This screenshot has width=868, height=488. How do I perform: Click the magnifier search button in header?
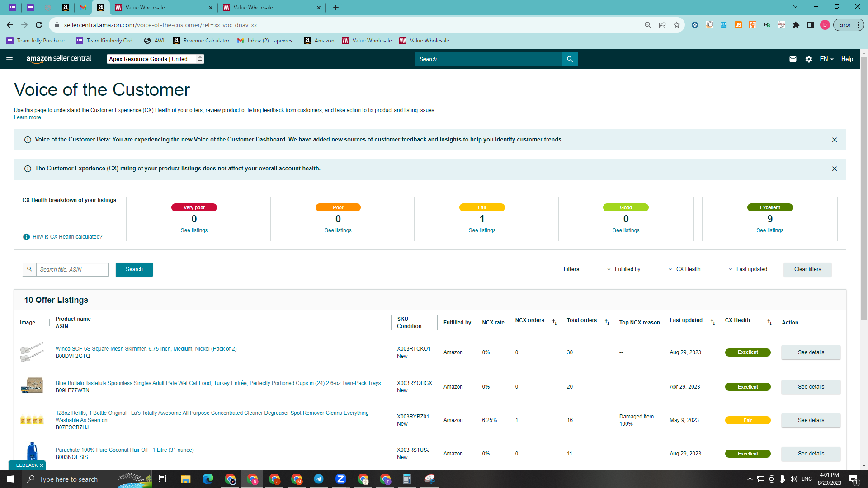coord(570,59)
